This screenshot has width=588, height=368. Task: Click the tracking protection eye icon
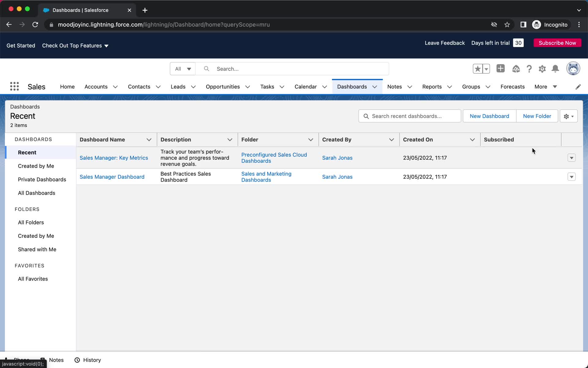[x=494, y=25]
